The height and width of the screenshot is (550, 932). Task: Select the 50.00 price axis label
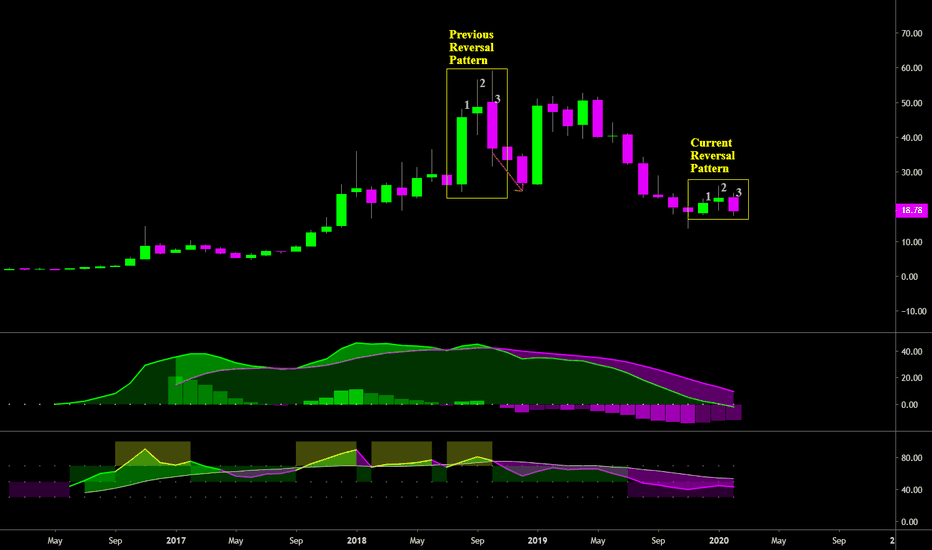(912, 103)
